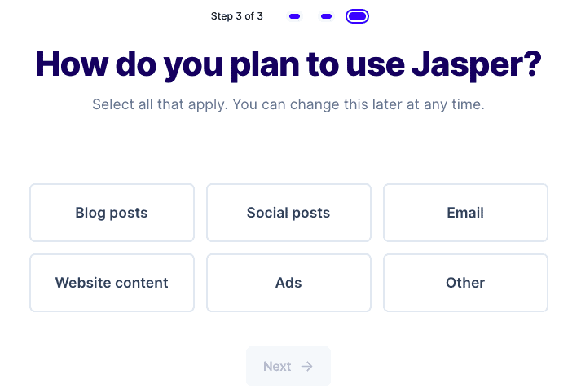Select the highlighted third step indicator

pyautogui.click(x=357, y=16)
